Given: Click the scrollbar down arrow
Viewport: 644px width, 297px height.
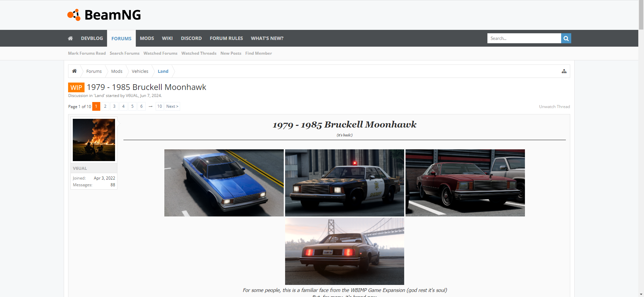Looking at the screenshot, I should pyautogui.click(x=641, y=295).
